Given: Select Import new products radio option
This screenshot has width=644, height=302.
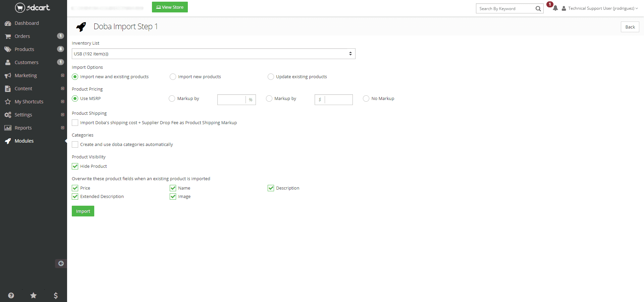Looking at the screenshot, I should [x=173, y=77].
